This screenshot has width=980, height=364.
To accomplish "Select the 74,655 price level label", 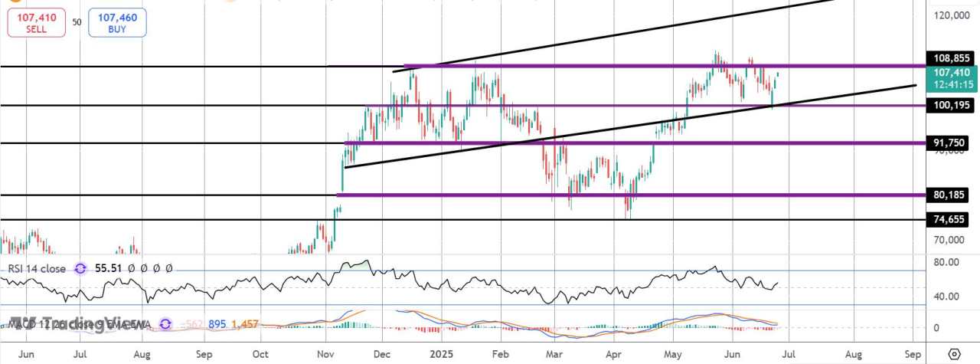I will click(x=949, y=219).
